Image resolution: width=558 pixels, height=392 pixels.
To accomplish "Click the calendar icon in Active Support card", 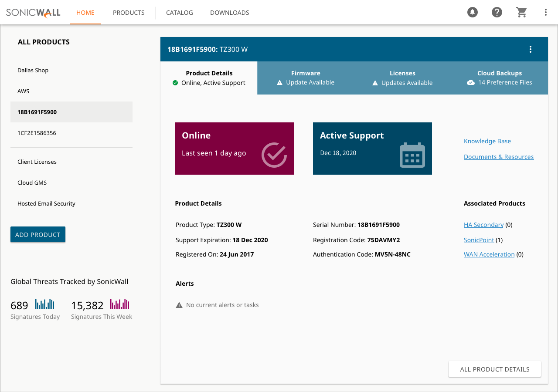I will point(412,155).
